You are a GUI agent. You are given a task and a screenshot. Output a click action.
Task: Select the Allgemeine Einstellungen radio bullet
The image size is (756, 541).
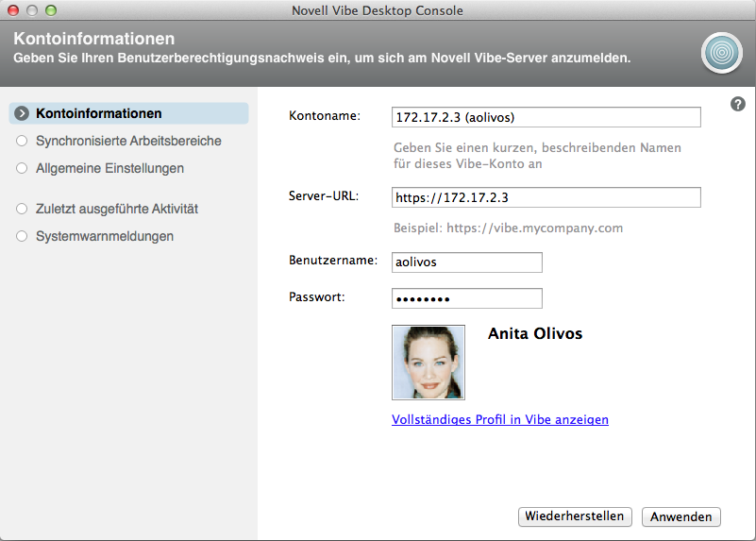[23, 169]
